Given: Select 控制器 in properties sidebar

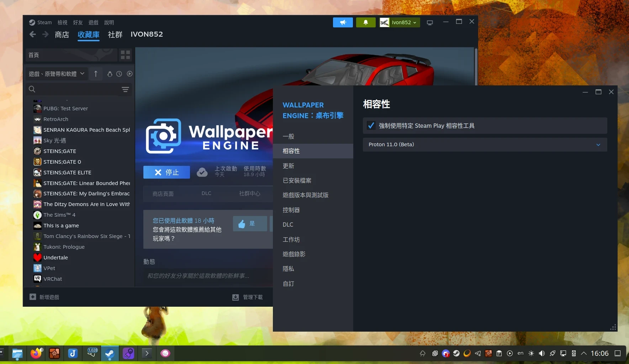Looking at the screenshot, I should tap(313, 210).
